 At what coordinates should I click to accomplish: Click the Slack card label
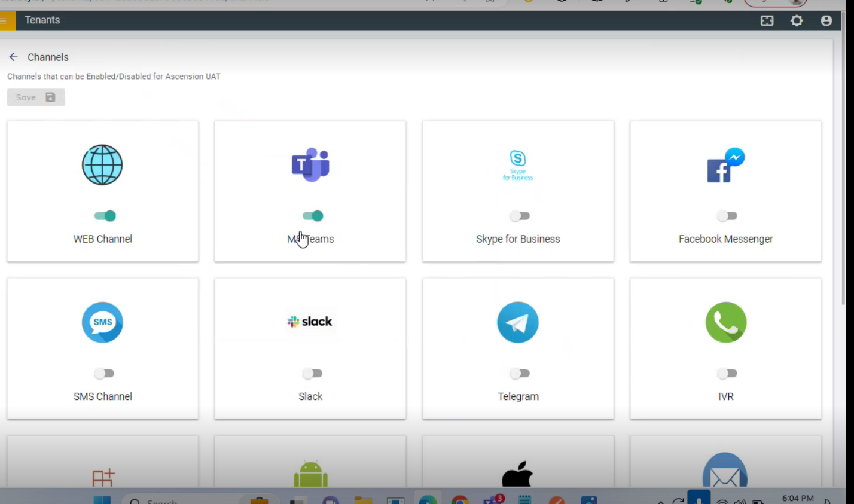click(x=310, y=396)
